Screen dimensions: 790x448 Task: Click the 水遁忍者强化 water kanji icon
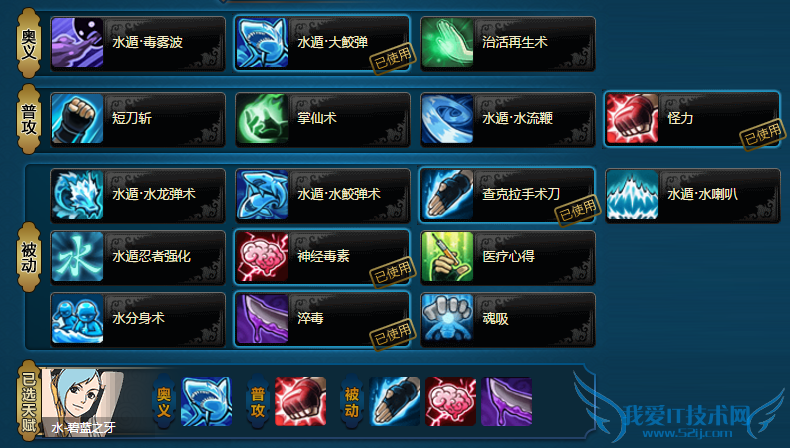tap(77, 257)
